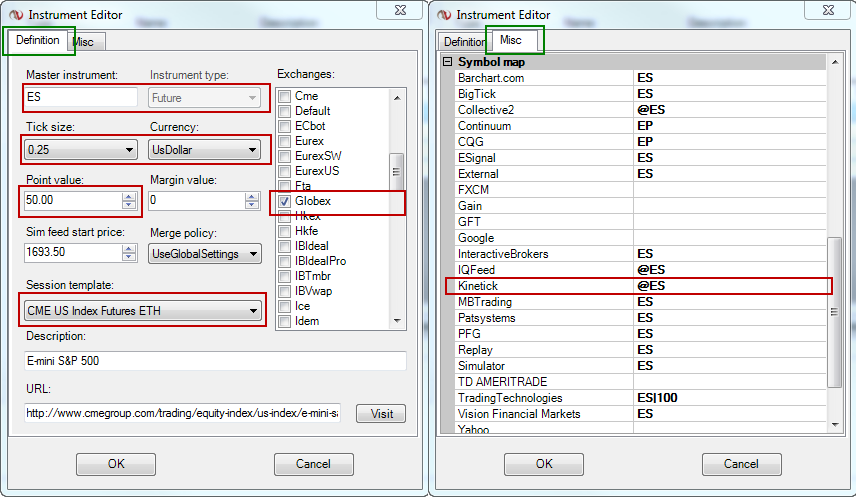Screen dimensions: 856x497
Task: Click the URL field with cmegroup address
Action: pos(183,413)
